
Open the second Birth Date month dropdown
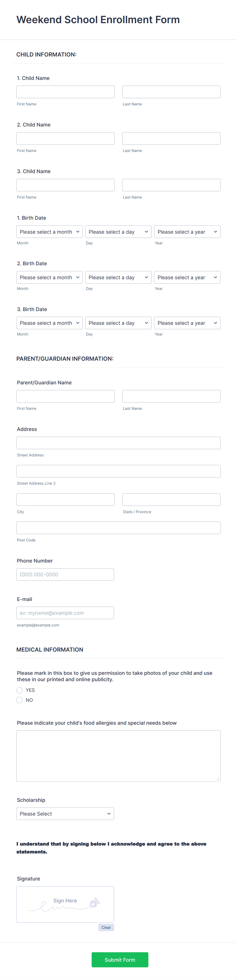(49, 277)
